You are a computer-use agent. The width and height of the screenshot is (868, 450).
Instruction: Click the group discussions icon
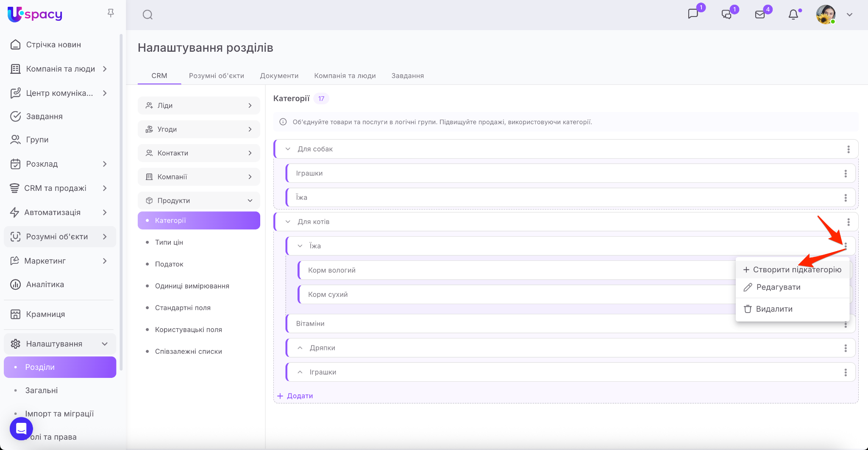click(x=726, y=14)
